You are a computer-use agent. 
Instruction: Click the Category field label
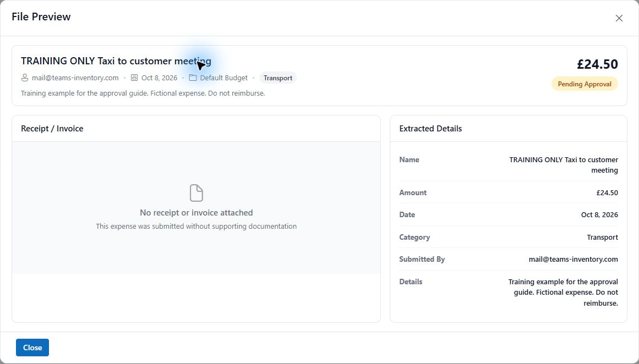click(x=414, y=237)
